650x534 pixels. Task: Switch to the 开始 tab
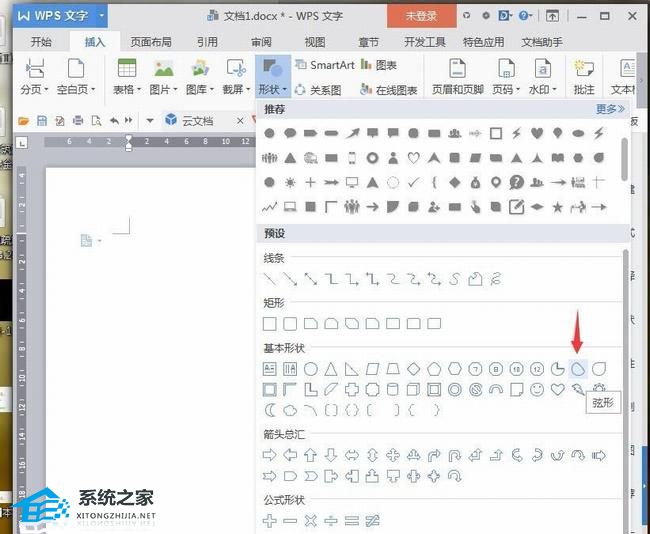(x=41, y=42)
